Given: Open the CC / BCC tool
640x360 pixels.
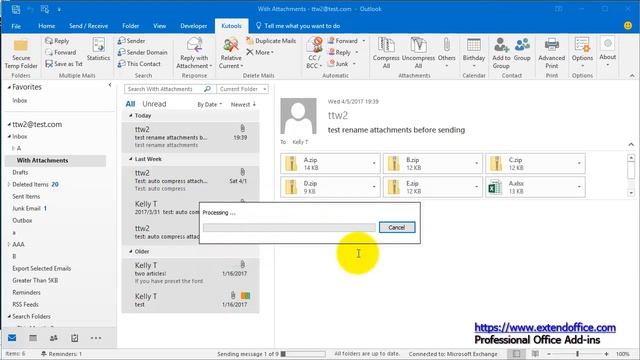Looking at the screenshot, I should 314,53.
